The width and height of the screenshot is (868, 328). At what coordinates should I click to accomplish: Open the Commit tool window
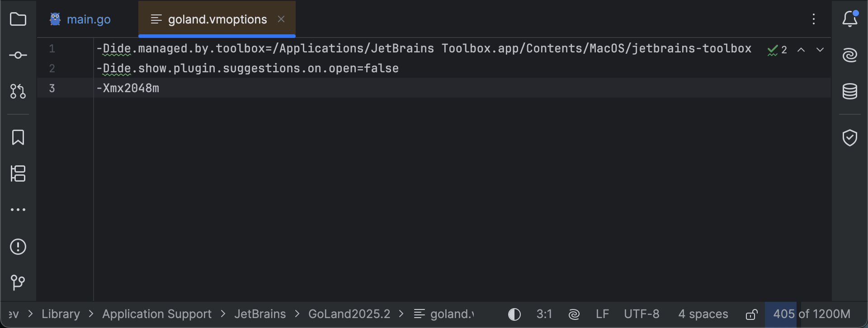point(18,55)
